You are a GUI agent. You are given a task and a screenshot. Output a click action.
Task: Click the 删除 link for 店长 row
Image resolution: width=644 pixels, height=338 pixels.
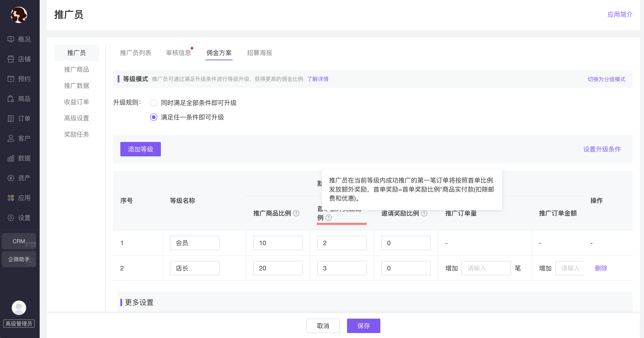click(601, 268)
